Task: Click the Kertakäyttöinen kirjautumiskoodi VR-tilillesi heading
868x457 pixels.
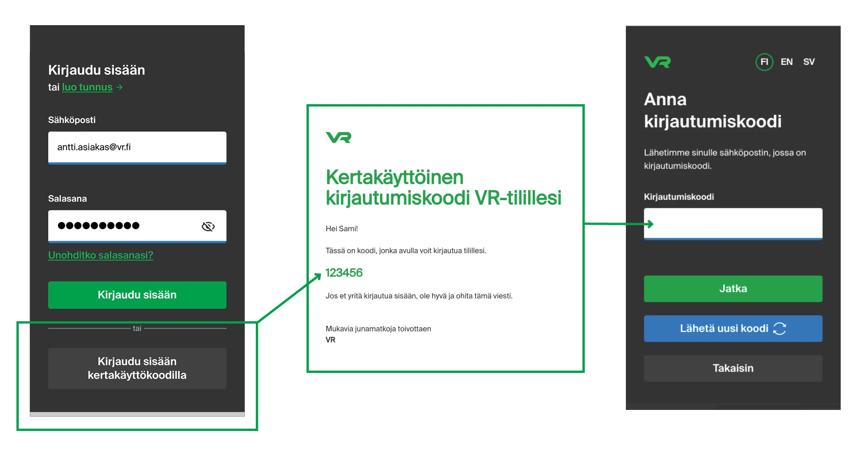Action: 444,187
